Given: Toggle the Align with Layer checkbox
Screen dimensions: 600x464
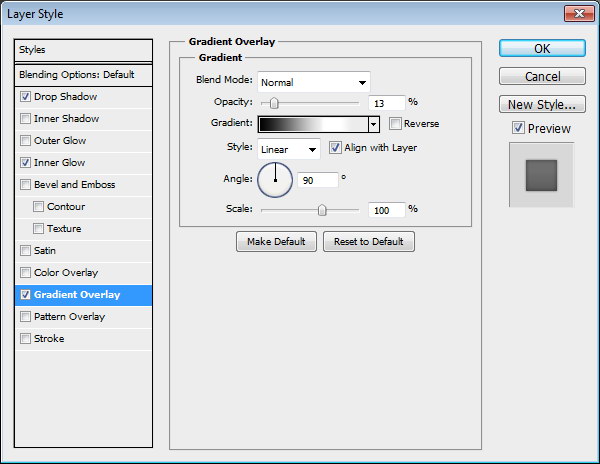Looking at the screenshot, I should tap(335, 148).
